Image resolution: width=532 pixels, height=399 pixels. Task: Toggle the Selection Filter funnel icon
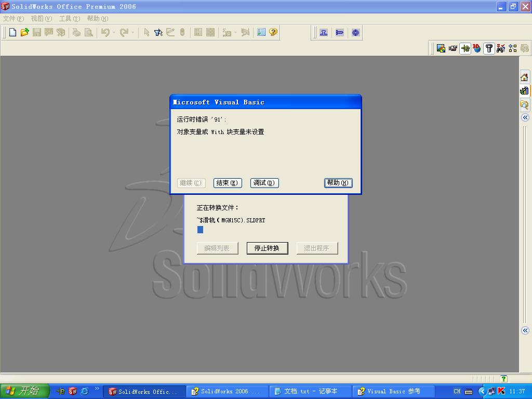point(158,33)
